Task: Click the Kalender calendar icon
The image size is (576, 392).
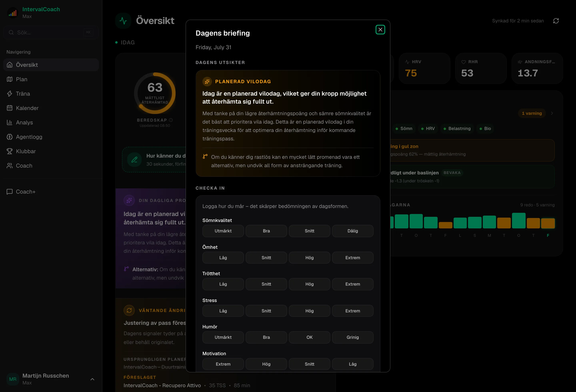Action: tap(10, 108)
